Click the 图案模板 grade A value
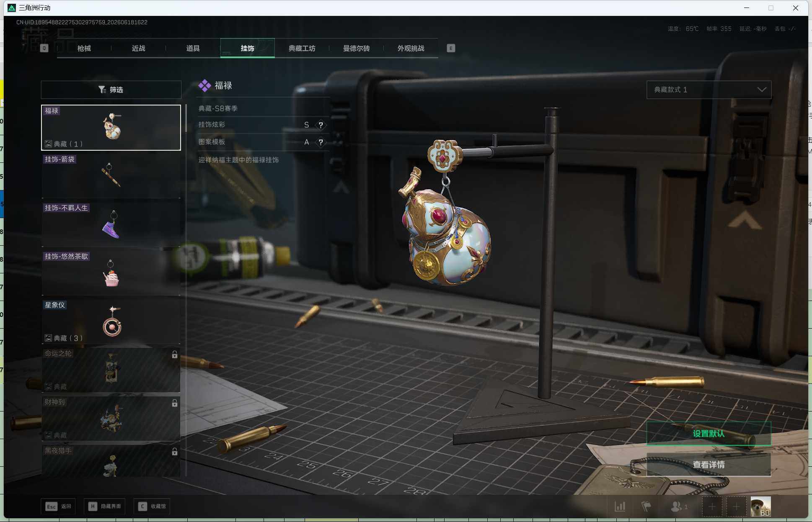 (306, 142)
